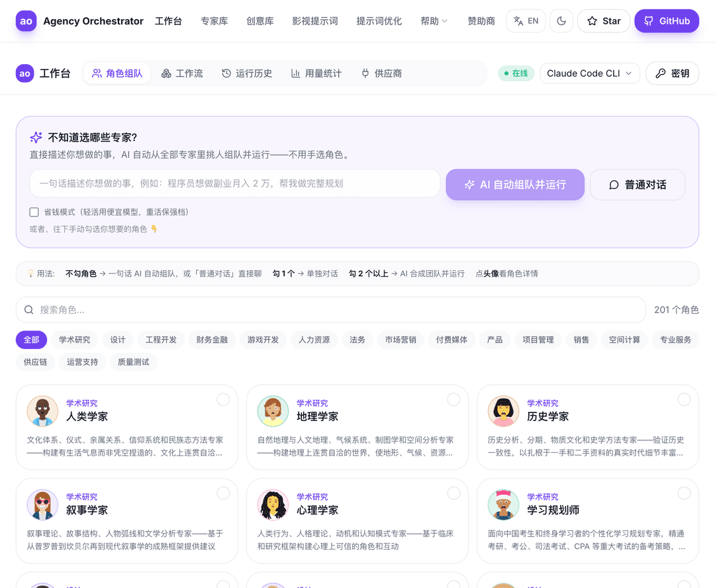Filter by 市场营销 category

[401, 340]
